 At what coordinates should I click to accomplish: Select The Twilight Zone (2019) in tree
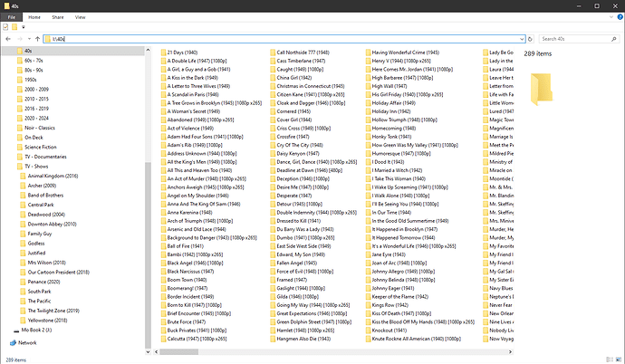(x=53, y=311)
